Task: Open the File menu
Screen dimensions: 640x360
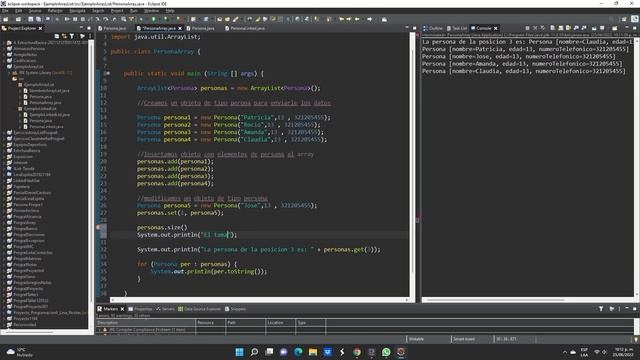Action: click(x=5, y=11)
